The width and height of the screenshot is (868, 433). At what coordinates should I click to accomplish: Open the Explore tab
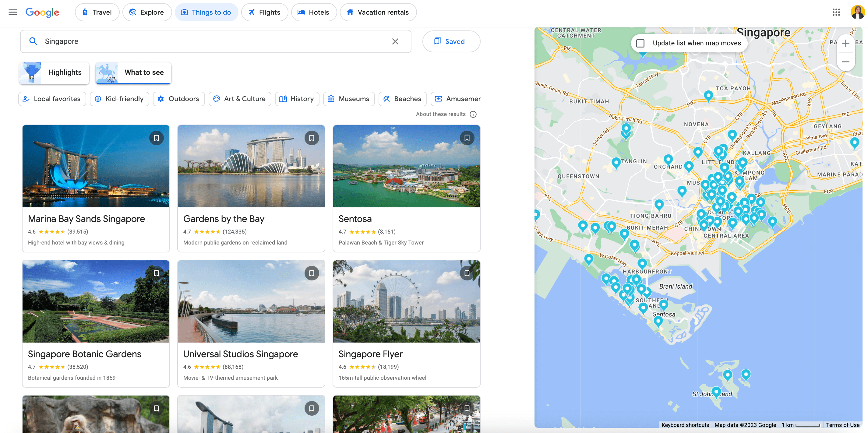[147, 12]
